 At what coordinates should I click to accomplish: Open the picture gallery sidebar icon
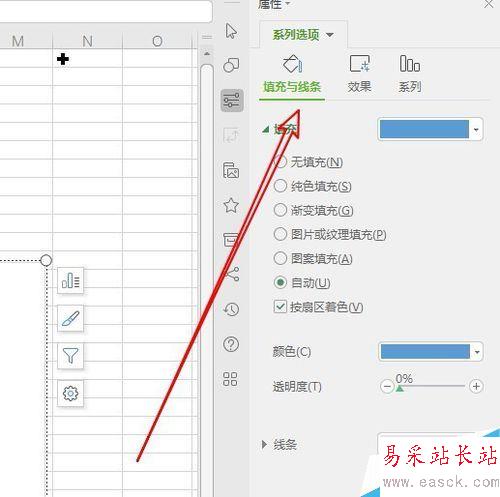point(231,170)
